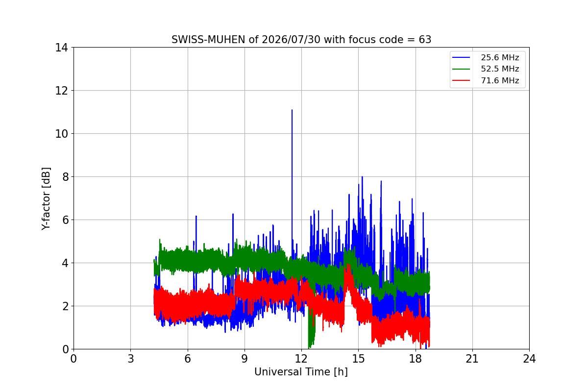The width and height of the screenshot is (588, 392).
Task: Click x-axis tick label 12
Action: (301, 359)
